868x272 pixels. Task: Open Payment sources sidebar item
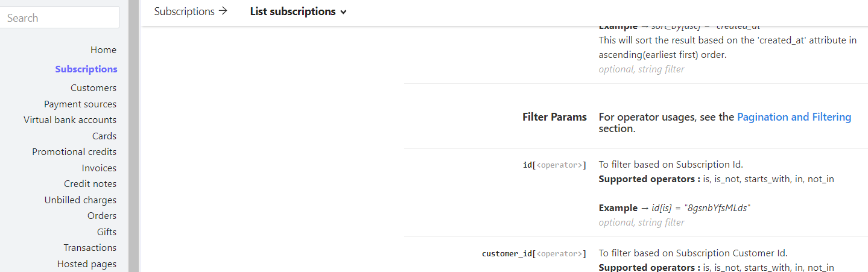pyautogui.click(x=80, y=104)
